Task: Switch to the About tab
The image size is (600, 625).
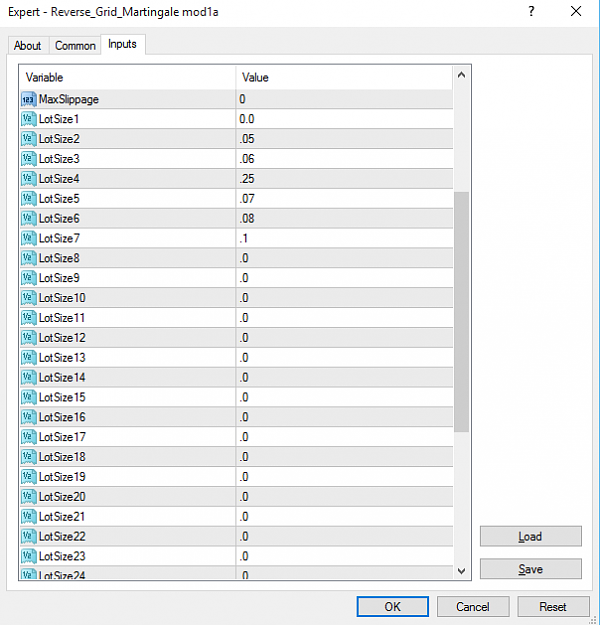Action: pyautogui.click(x=28, y=45)
